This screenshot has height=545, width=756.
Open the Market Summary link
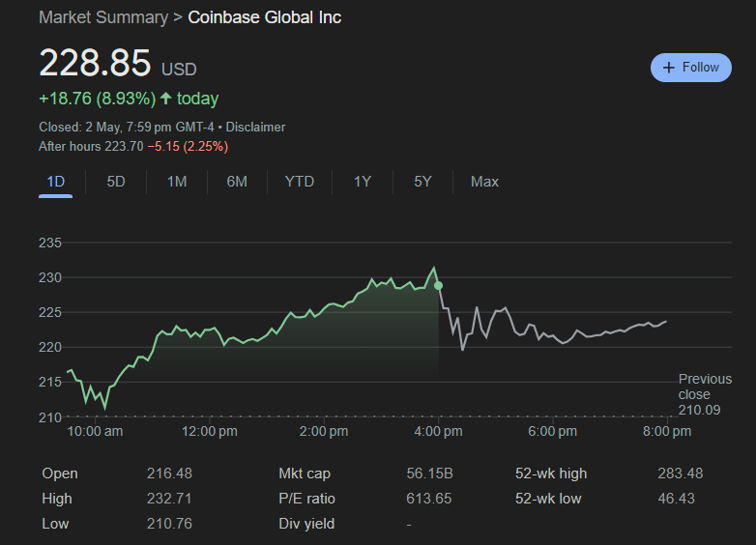pyautogui.click(x=103, y=17)
